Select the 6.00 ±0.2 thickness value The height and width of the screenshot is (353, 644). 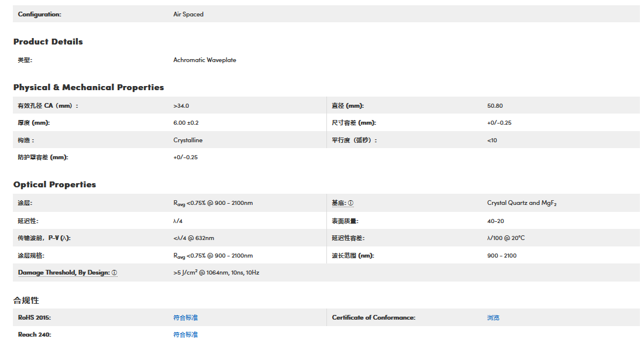click(186, 122)
